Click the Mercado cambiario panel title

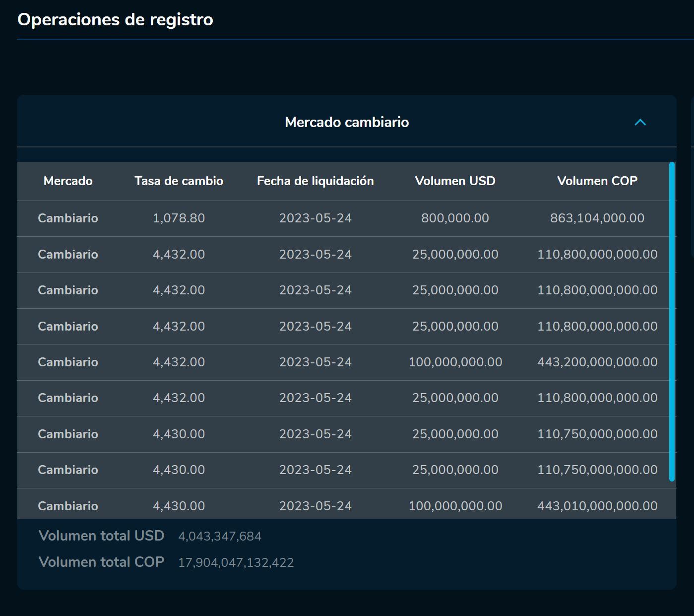(347, 122)
